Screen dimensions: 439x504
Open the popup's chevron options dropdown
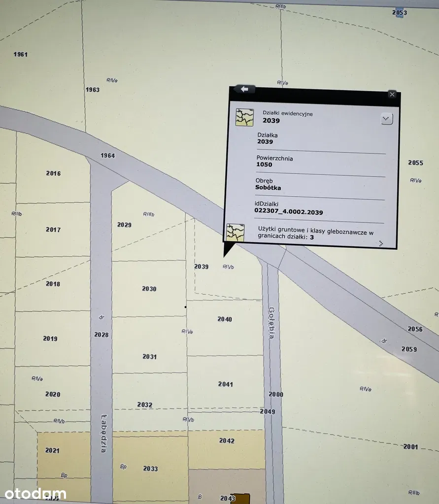coord(387,119)
